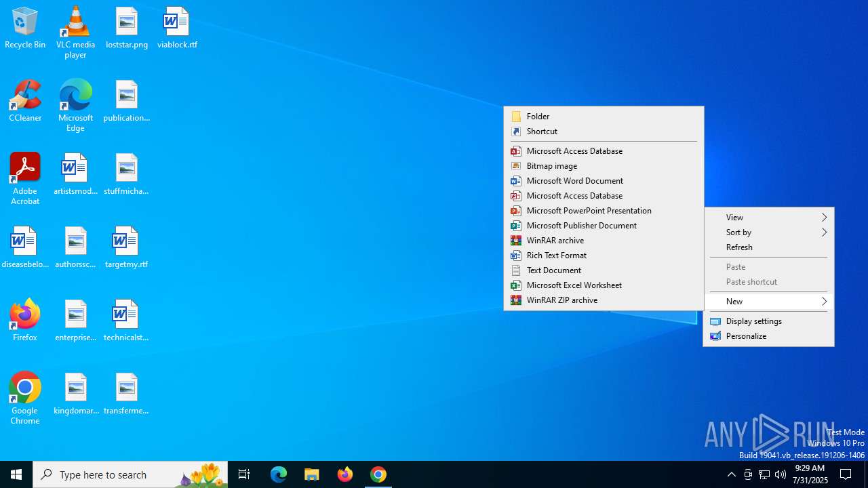868x488 pixels.
Task: Select the stuffmicha... image file icon
Action: pyautogui.click(x=127, y=174)
